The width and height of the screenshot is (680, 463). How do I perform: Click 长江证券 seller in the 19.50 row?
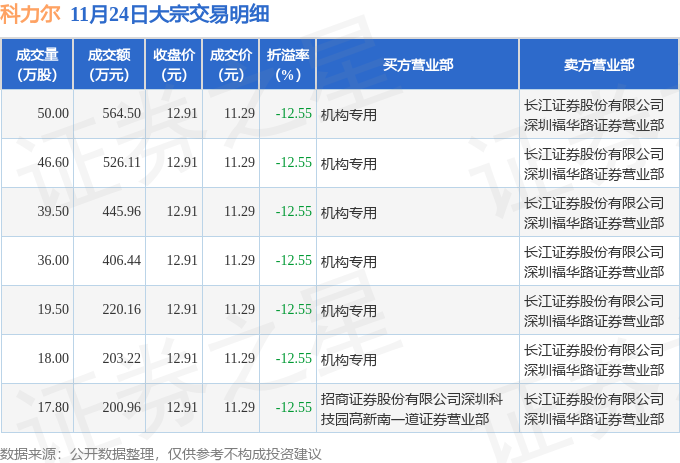pos(594,311)
